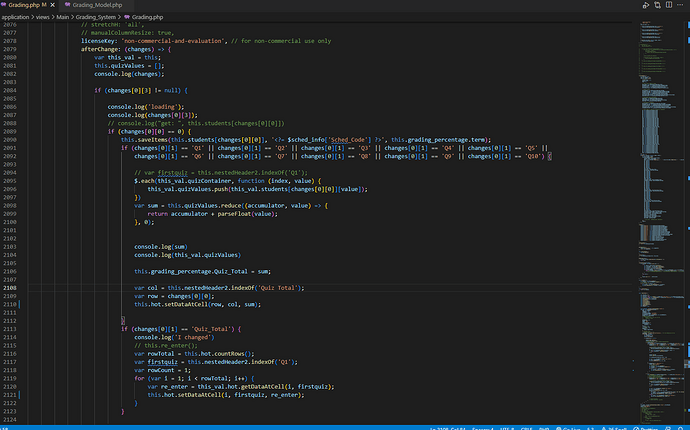Close the Grading.php tab
Screen dimensions: 690x430
tap(52, 5)
